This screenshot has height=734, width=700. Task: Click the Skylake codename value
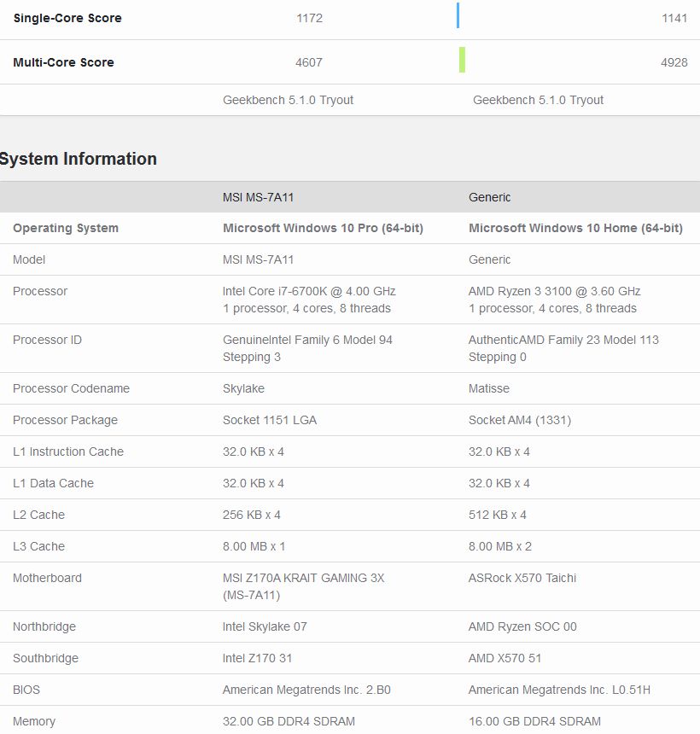243,388
